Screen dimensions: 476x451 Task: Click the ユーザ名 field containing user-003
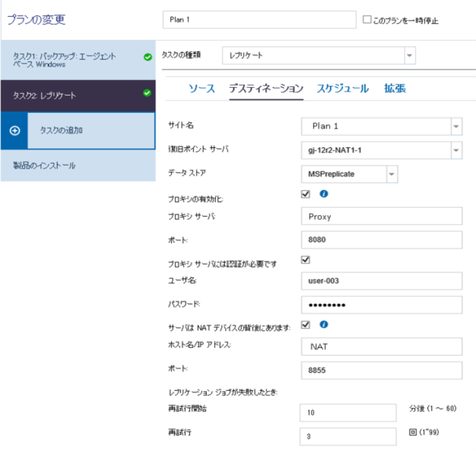click(x=381, y=281)
